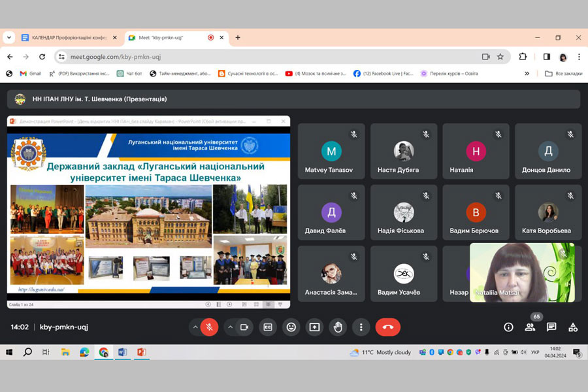Reload the Meet page

point(42,57)
